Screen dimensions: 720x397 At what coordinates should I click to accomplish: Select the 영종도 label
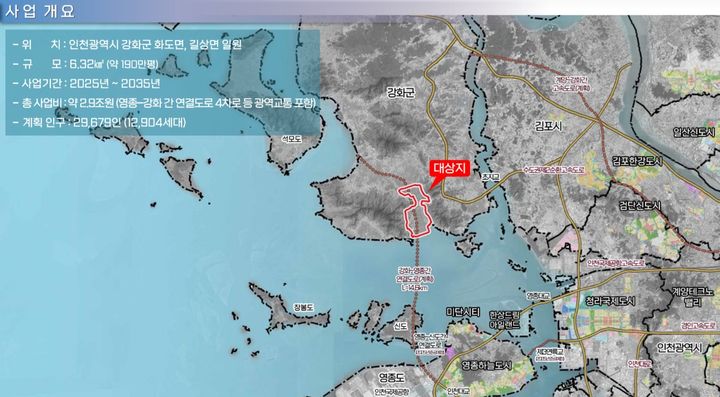[392, 378]
